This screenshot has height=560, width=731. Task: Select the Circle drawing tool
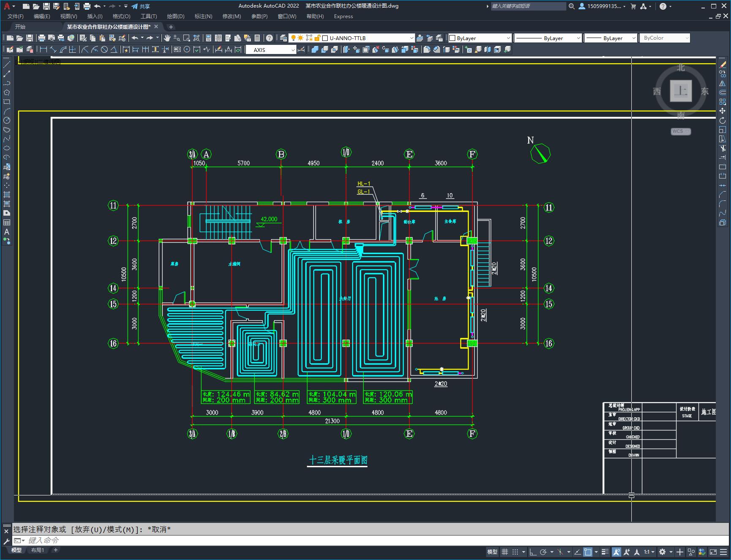(7, 120)
